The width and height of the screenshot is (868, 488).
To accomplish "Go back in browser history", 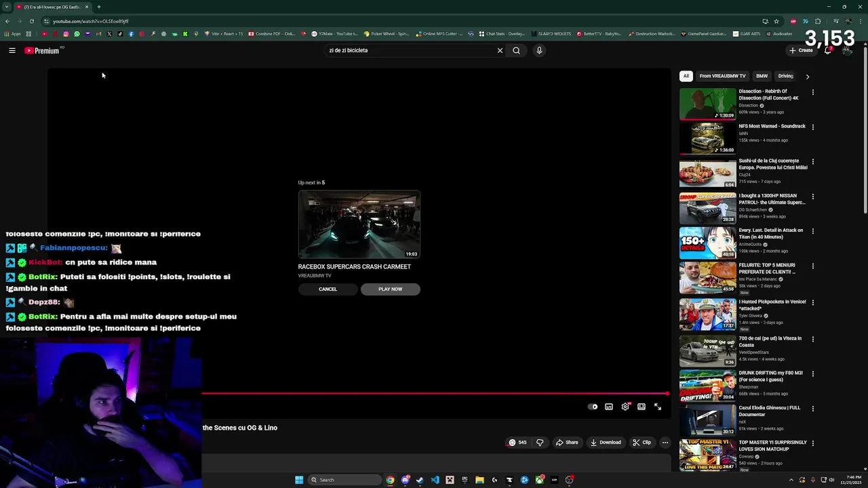I will (x=7, y=21).
